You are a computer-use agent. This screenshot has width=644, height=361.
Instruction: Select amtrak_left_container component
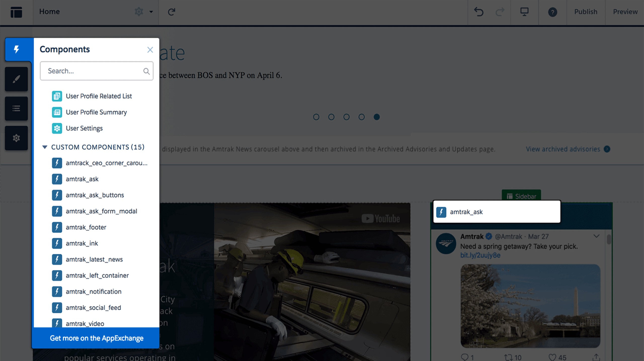tap(90, 276)
